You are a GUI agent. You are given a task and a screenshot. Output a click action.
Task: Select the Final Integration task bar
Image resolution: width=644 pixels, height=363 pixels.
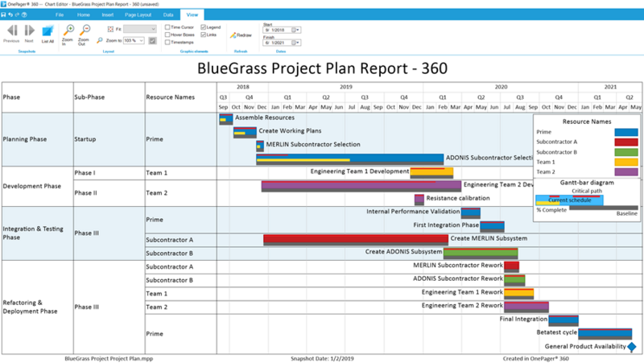coord(563,320)
